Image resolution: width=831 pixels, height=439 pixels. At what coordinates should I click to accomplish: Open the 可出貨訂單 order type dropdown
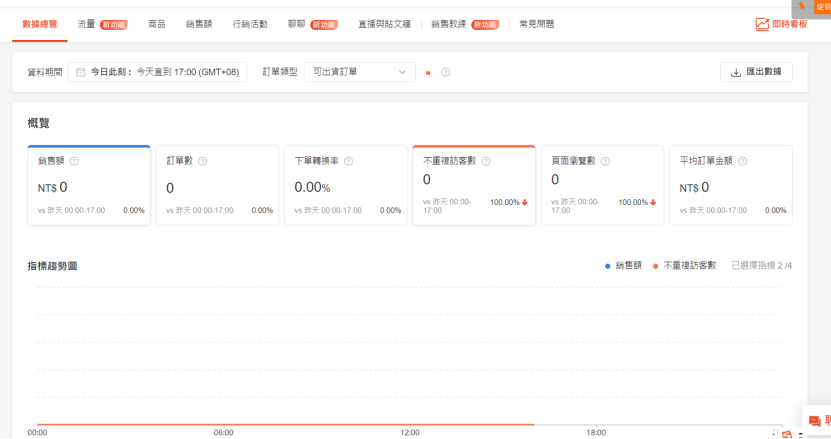point(359,72)
